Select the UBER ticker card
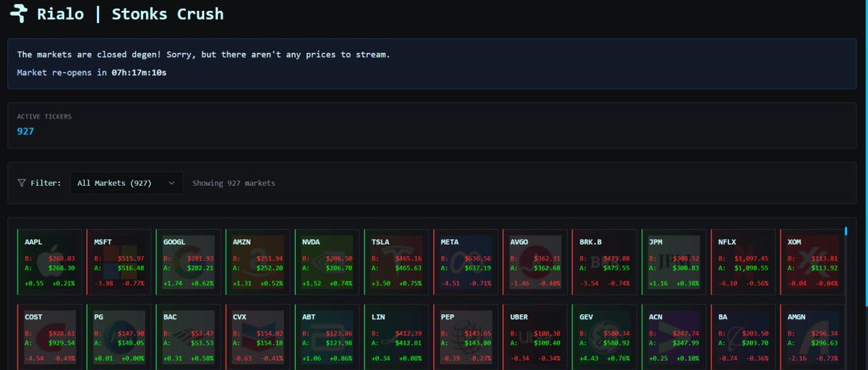 (534, 337)
